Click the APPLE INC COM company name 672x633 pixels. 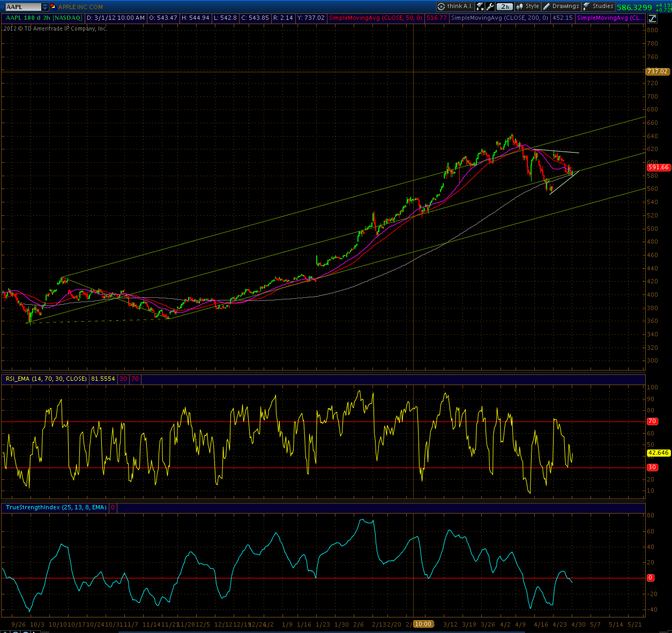pos(80,7)
